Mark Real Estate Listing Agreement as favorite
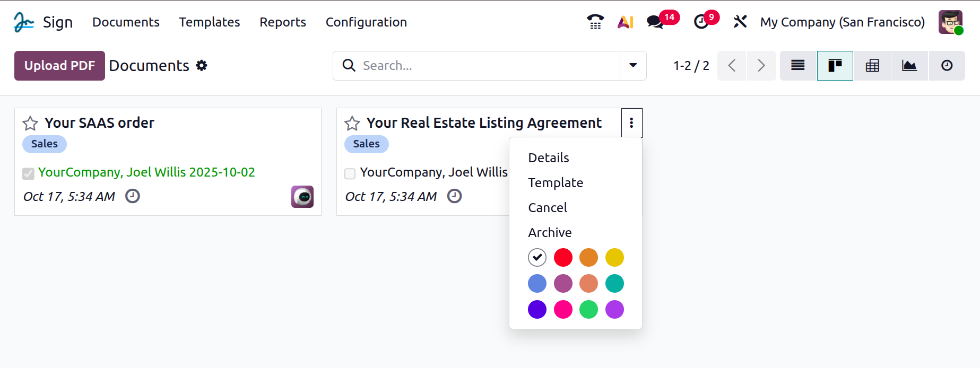 coord(352,124)
